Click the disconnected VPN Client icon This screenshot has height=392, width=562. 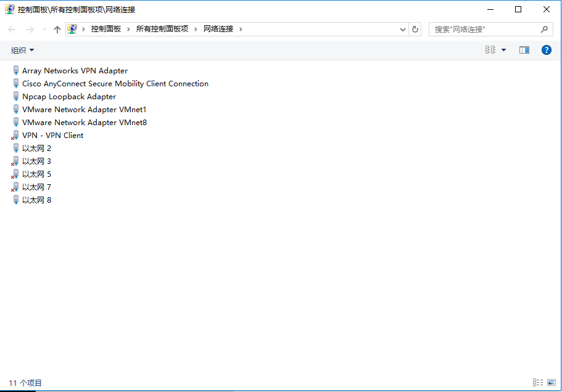pyautogui.click(x=15, y=135)
